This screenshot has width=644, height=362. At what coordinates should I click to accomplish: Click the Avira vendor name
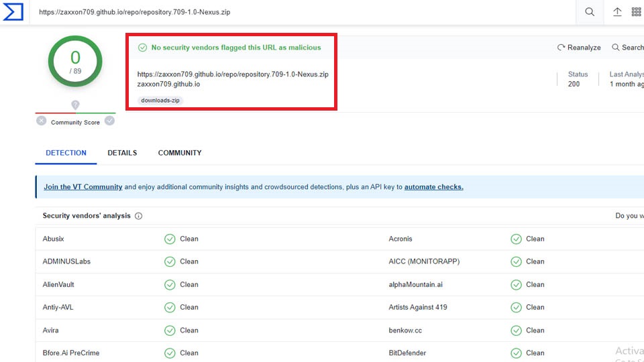50,330
